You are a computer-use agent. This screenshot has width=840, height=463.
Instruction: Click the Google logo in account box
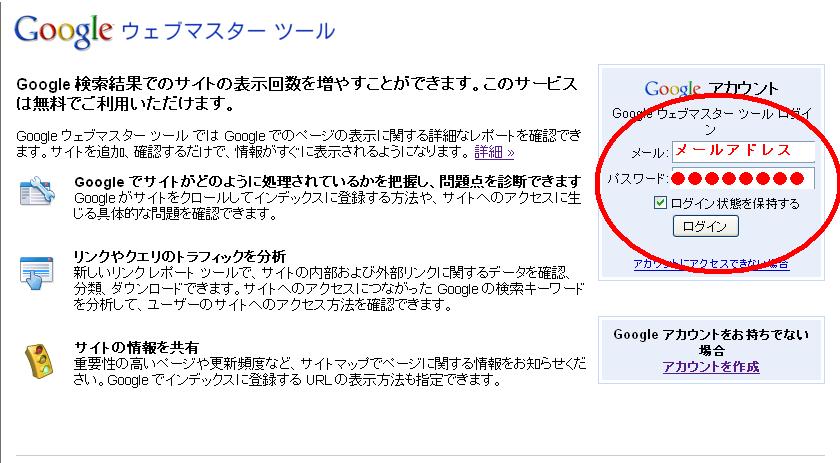(673, 88)
